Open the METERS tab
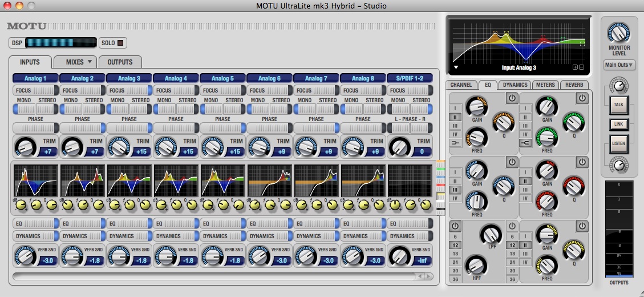Viewport: 644px width, 297px height. click(545, 85)
